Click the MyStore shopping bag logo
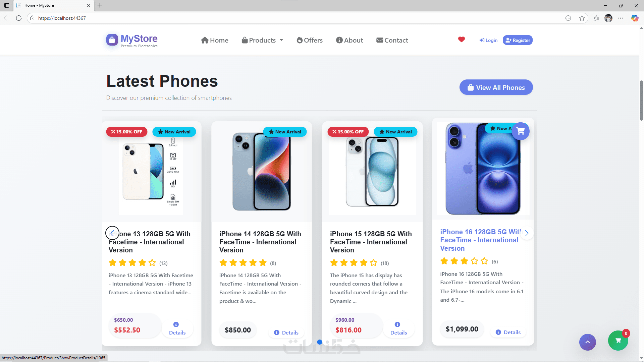 tap(112, 40)
